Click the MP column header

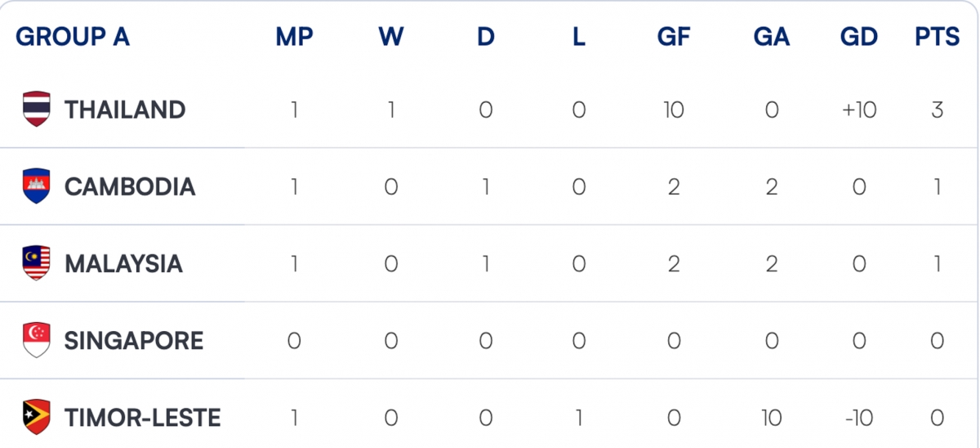click(294, 37)
